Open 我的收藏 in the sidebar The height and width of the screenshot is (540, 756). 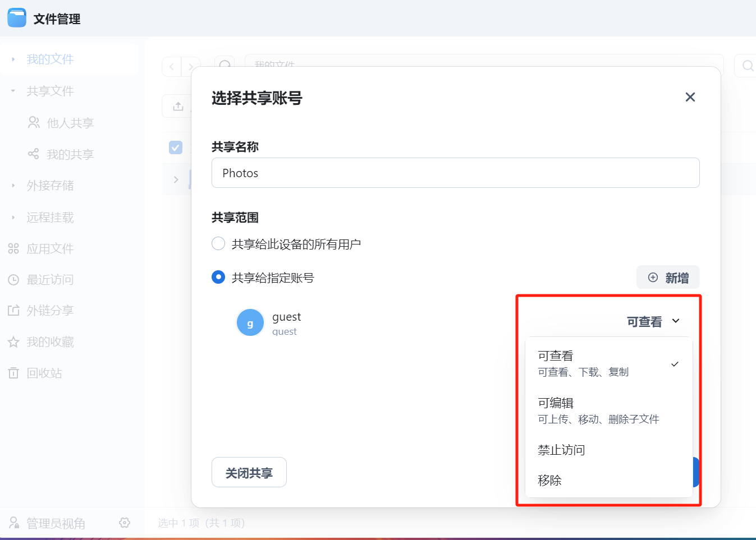pos(50,341)
